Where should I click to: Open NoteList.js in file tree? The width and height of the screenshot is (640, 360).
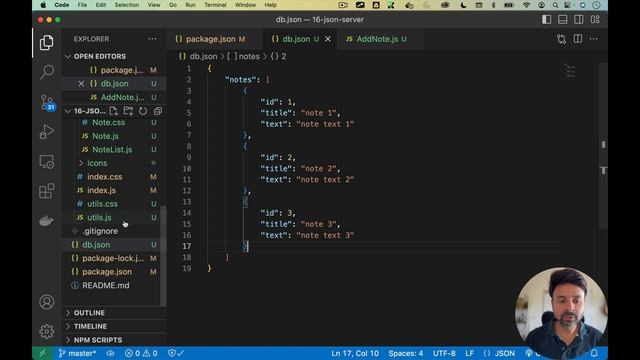click(x=112, y=150)
